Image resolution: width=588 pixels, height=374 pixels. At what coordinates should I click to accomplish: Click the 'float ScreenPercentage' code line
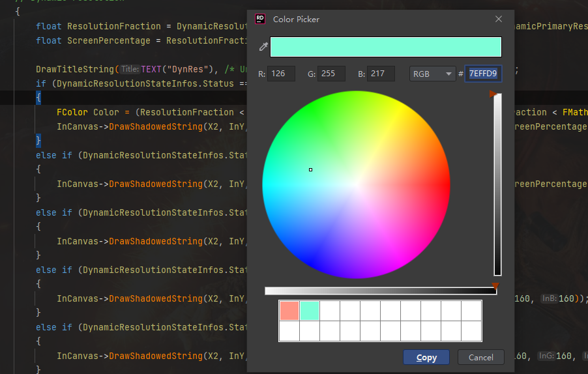click(141, 40)
